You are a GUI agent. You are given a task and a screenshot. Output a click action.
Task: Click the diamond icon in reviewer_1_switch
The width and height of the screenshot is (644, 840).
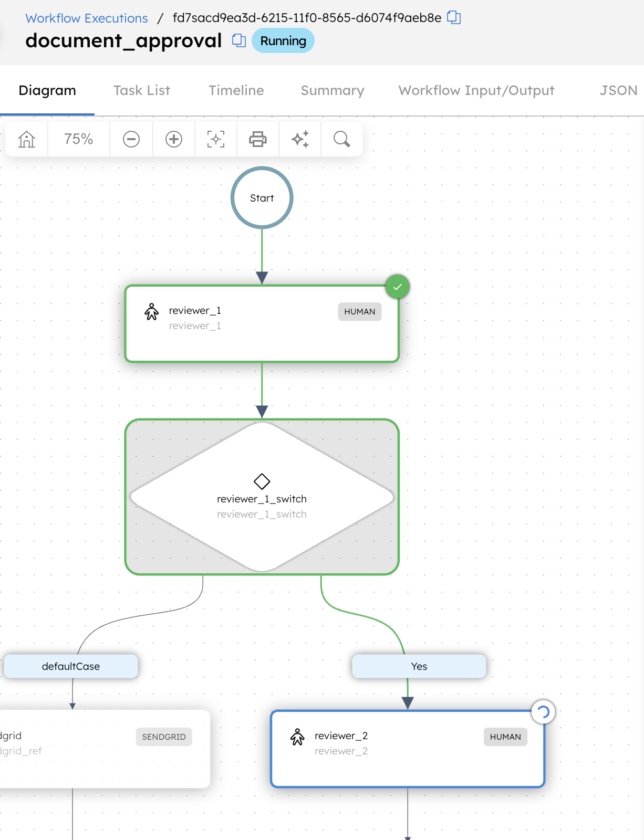262,481
